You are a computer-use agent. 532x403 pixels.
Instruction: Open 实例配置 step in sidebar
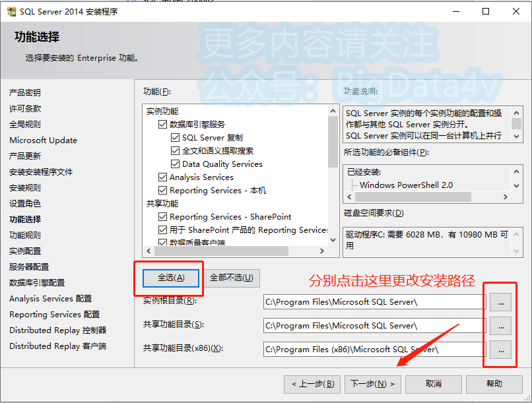pos(25,251)
